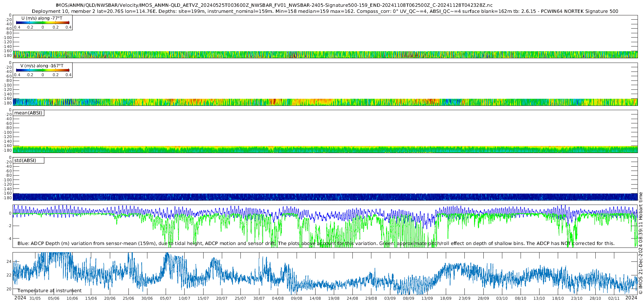
Task: Click the Deployment 10 metadata line
Action: (325, 11)
